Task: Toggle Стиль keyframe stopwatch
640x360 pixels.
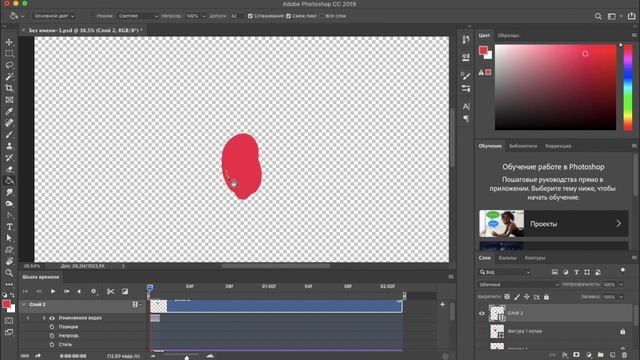Action: (52, 344)
